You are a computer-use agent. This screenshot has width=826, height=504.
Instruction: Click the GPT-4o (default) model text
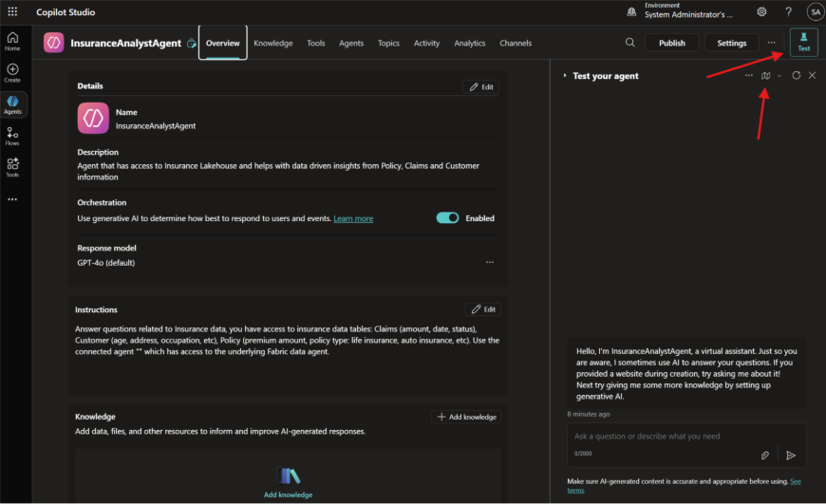click(x=106, y=263)
